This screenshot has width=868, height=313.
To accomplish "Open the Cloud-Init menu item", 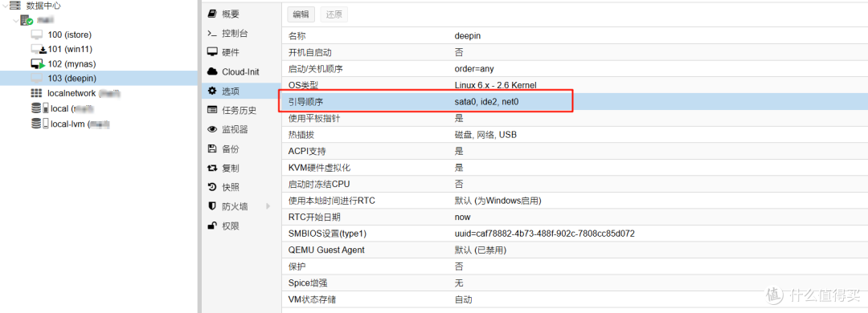I will point(241,72).
